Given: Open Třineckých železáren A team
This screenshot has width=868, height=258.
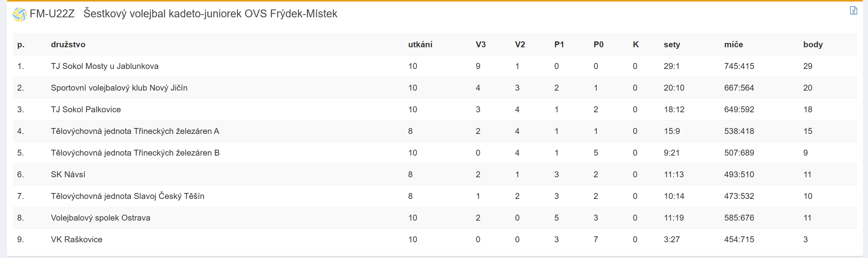Looking at the screenshot, I should coord(135,131).
